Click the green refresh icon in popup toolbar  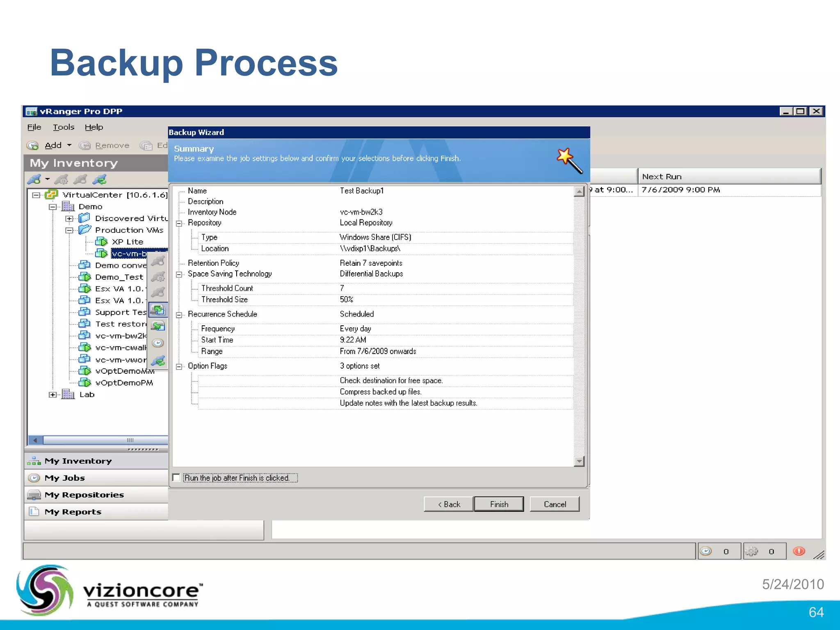tap(158, 361)
